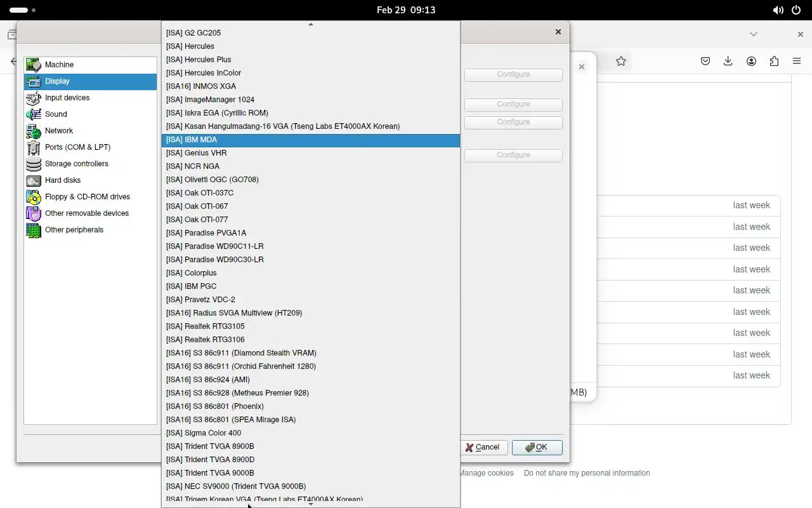Choose [ISA] Trident TVGA 8900D
Screen dimensions: 812x508
tap(311, 460)
